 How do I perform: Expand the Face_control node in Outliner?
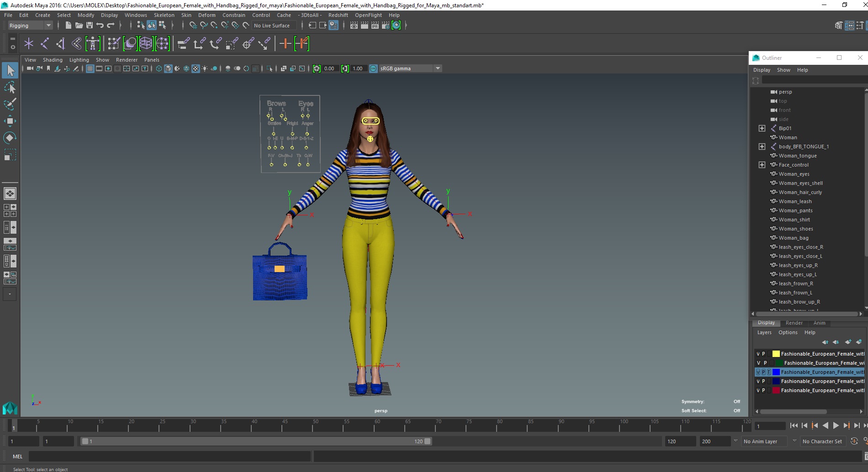pyautogui.click(x=762, y=165)
